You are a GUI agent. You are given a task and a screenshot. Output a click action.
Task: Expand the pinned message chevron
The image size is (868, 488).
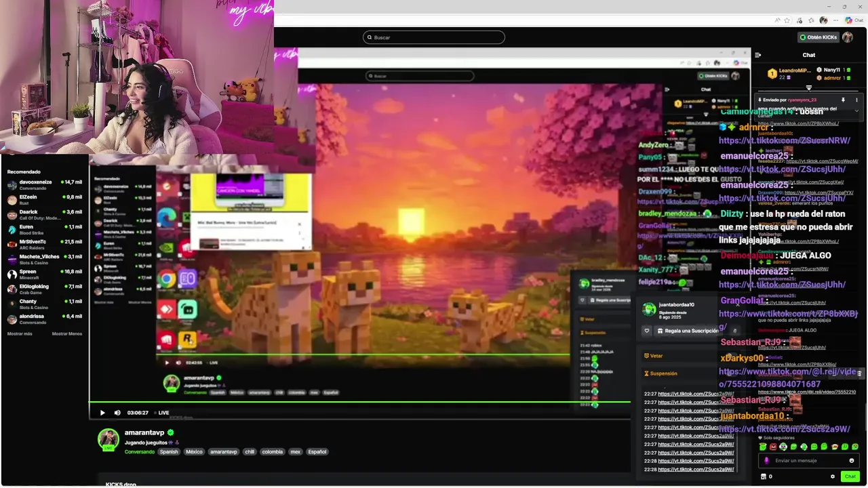click(856, 110)
